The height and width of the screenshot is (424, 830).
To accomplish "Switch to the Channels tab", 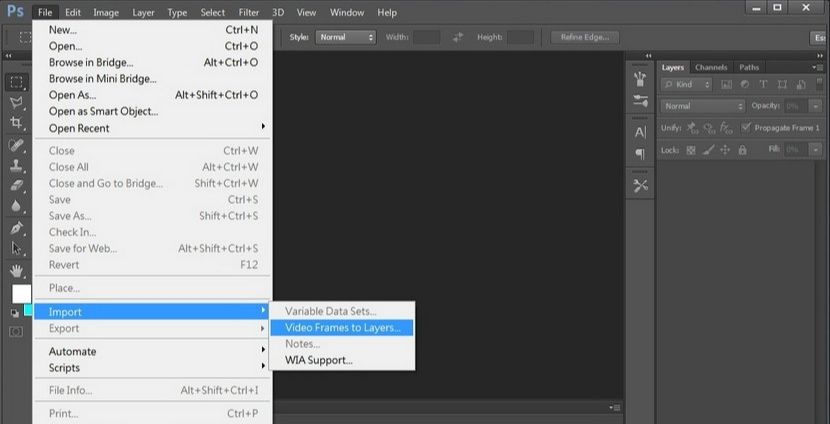I will pos(711,67).
